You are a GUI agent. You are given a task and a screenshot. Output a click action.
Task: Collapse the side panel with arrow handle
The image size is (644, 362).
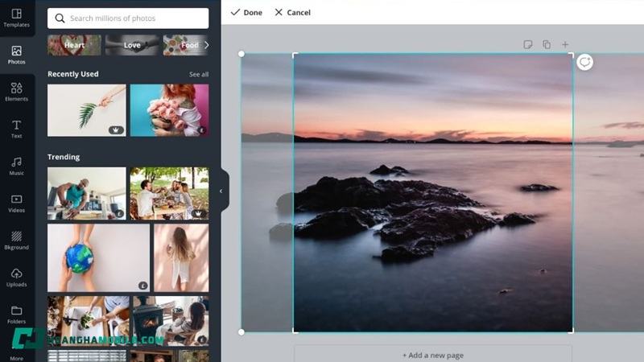[x=221, y=191]
